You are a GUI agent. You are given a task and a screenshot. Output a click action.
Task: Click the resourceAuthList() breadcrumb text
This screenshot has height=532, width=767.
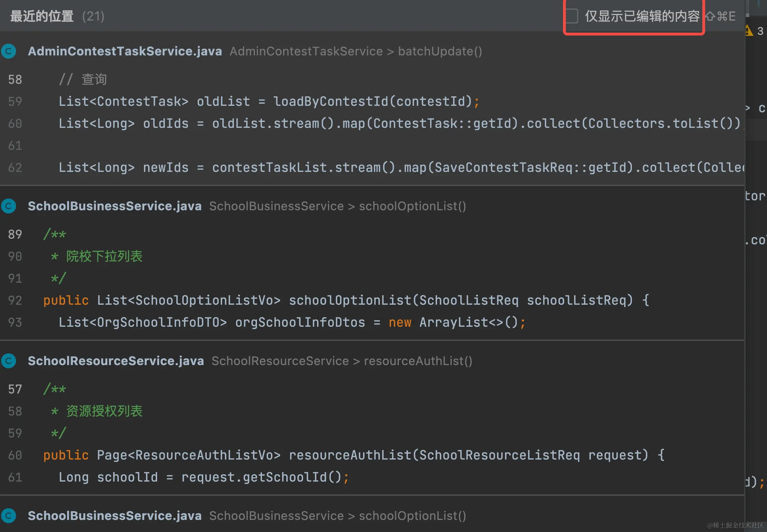pyautogui.click(x=418, y=361)
